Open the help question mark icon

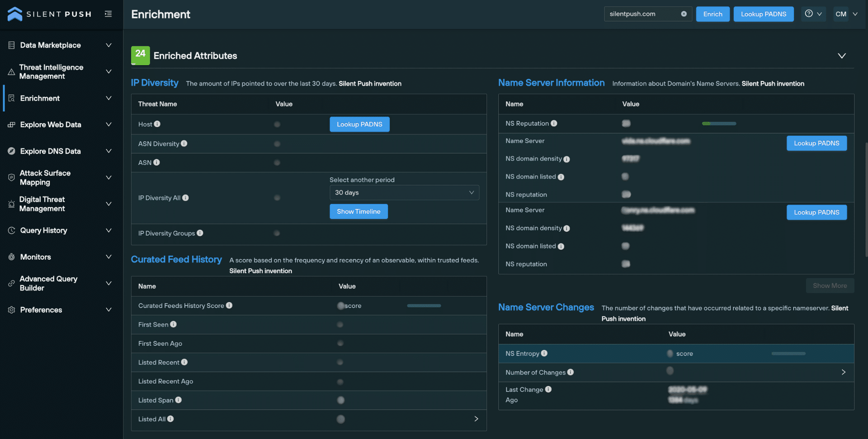(809, 14)
